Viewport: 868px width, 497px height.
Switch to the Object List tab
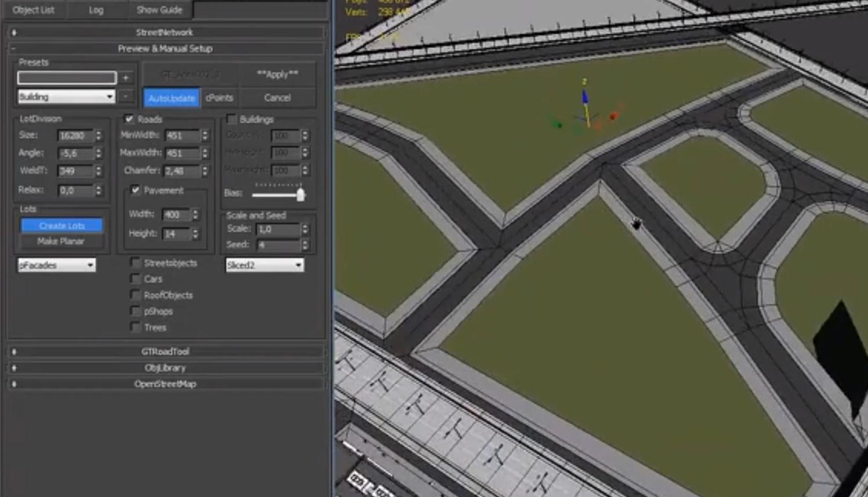tap(33, 10)
